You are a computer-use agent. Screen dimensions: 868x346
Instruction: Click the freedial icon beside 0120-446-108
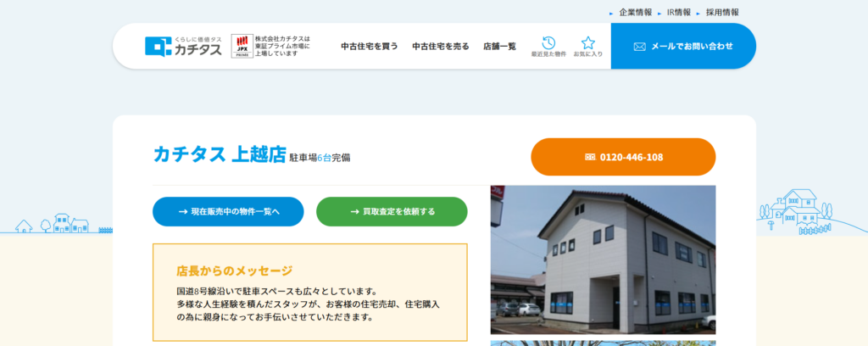[x=590, y=157]
